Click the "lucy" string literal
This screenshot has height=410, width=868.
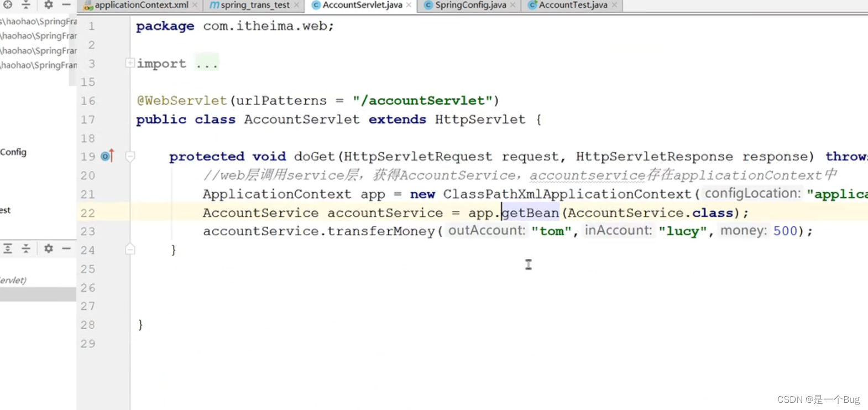pos(682,231)
